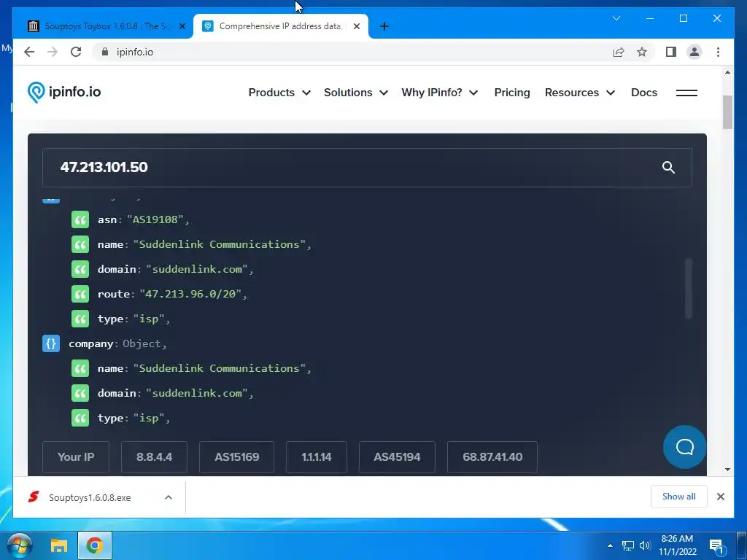Expand the Resources dropdown
This screenshot has width=747, height=560.
point(579,93)
